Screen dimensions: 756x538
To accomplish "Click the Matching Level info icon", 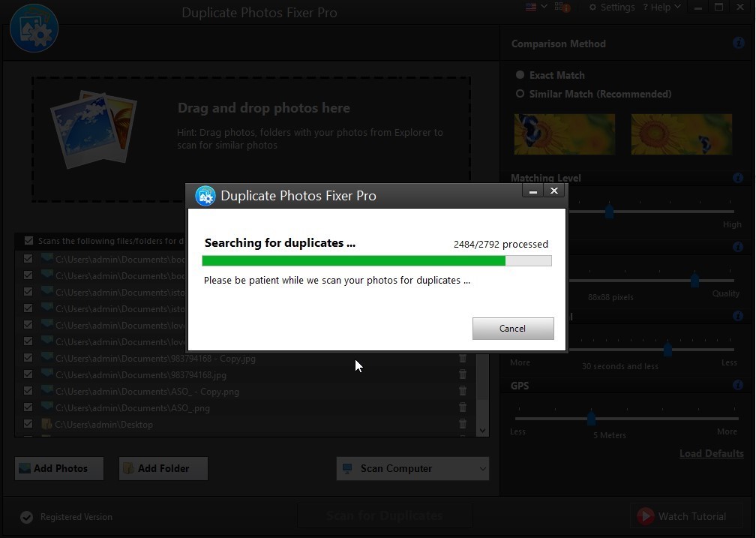I will click(738, 178).
